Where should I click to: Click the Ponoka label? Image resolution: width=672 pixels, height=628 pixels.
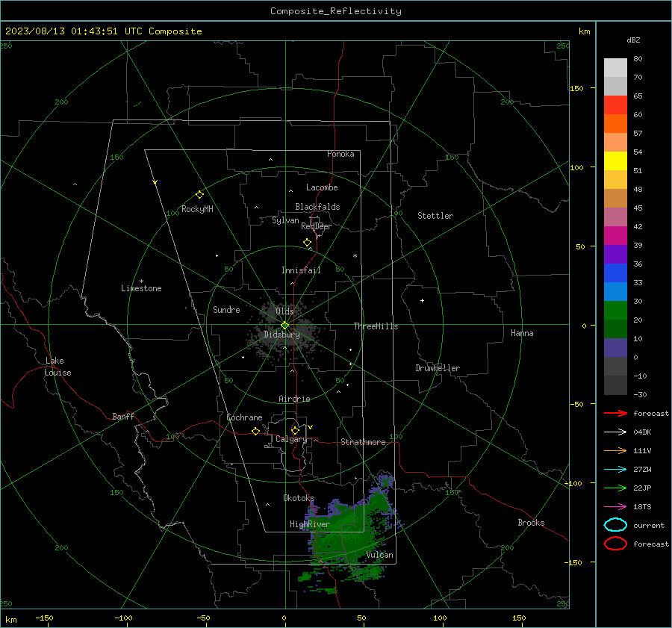(x=340, y=154)
